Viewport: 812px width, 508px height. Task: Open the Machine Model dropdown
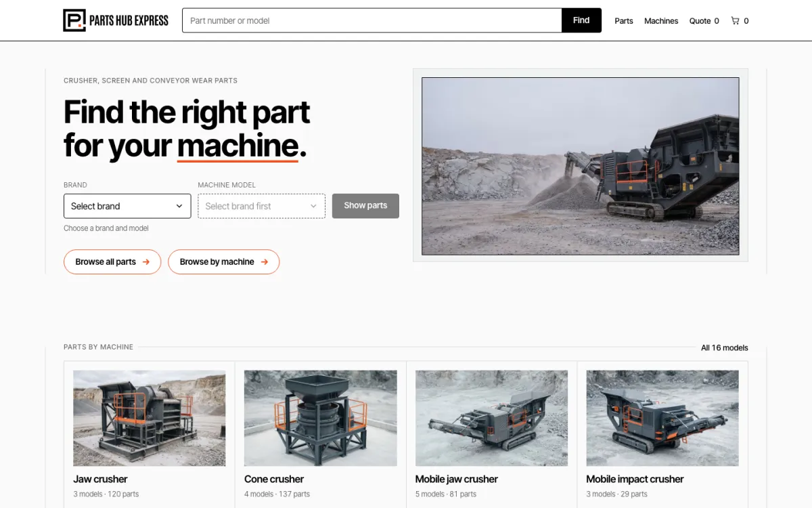pos(261,206)
